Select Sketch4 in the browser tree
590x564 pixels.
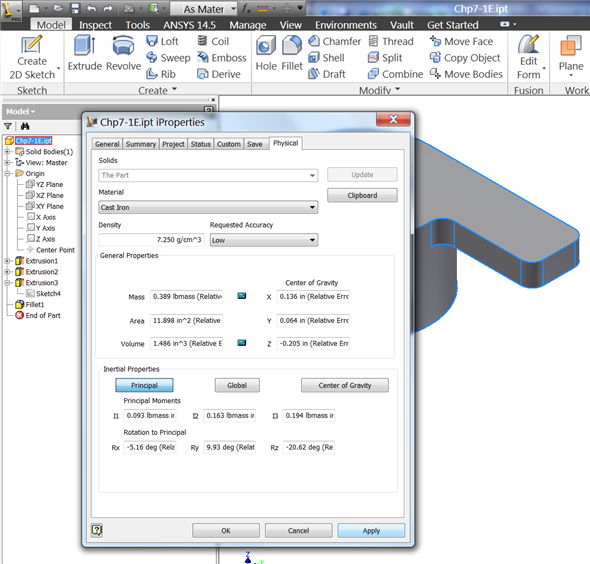click(x=48, y=293)
